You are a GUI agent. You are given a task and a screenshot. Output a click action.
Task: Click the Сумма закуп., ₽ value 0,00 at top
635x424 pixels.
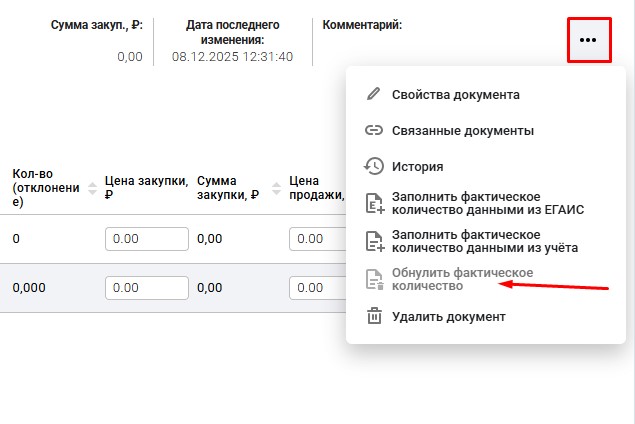coord(130,57)
